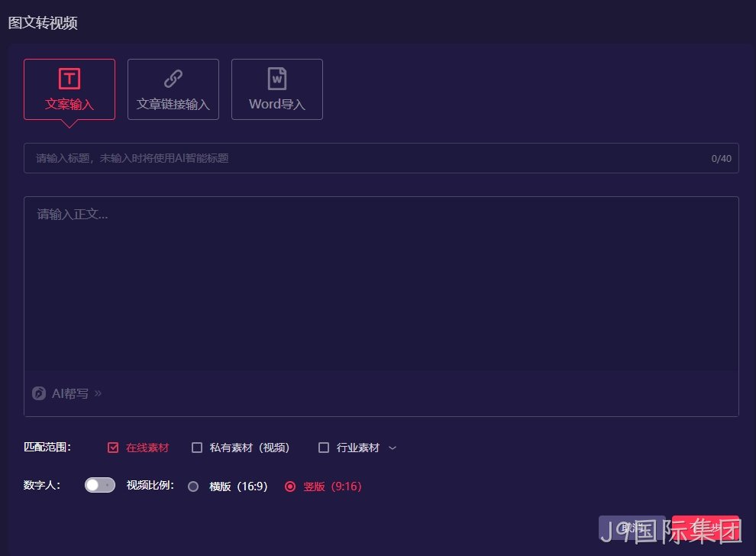Switch to the 文章链接输入 link tab

(173, 89)
